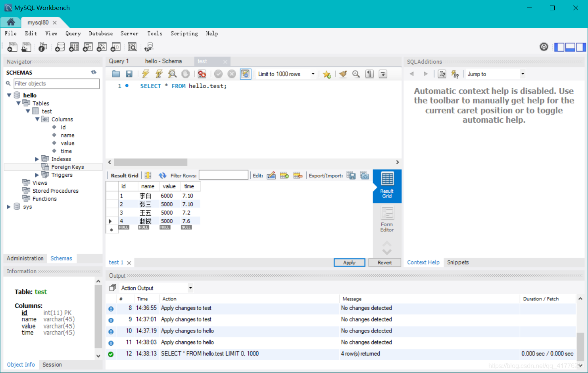
Task: Create a new stored procedure icon
Action: pos(102,47)
